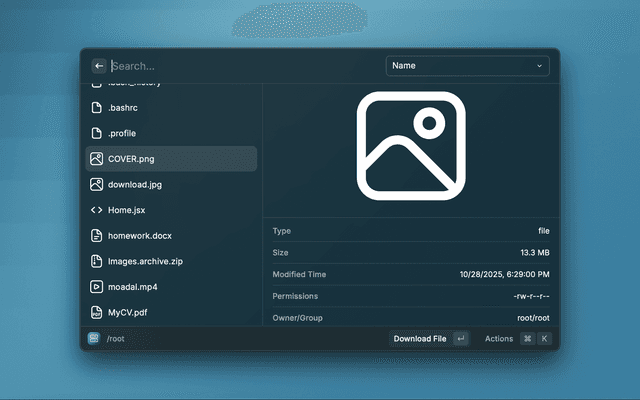Image resolution: width=640 pixels, height=400 pixels.
Task: Open the Actions menu
Action: [x=498, y=339]
